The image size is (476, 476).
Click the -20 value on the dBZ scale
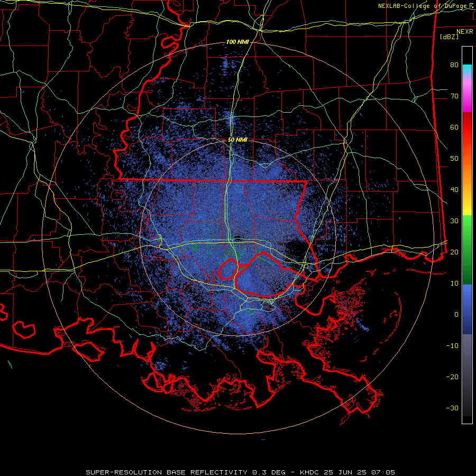point(452,377)
